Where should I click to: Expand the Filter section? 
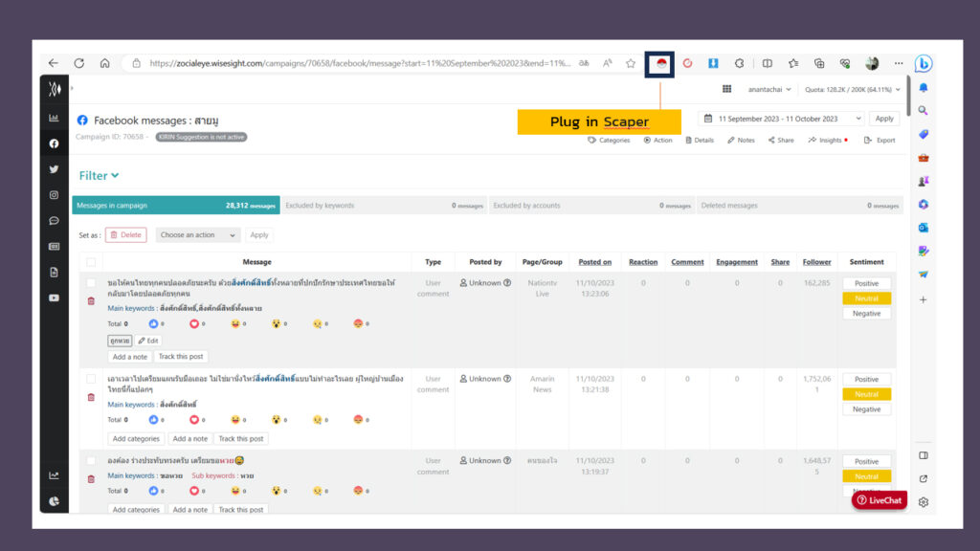point(99,176)
